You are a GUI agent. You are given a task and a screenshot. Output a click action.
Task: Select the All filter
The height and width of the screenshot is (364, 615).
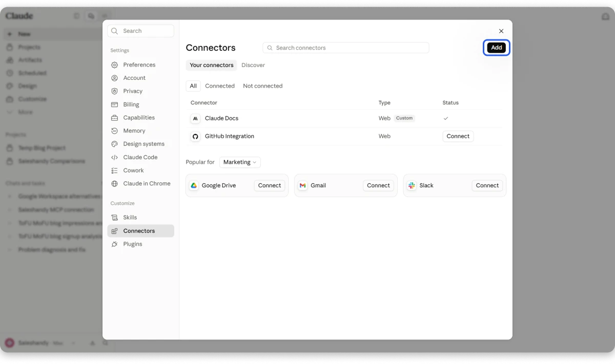point(193,86)
